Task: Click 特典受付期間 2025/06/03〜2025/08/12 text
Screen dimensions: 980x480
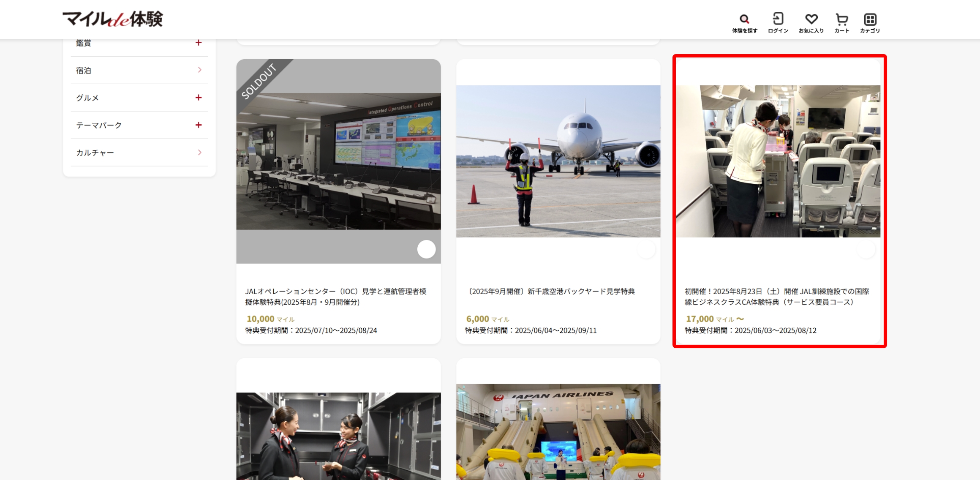Action: pyautogui.click(x=750, y=330)
